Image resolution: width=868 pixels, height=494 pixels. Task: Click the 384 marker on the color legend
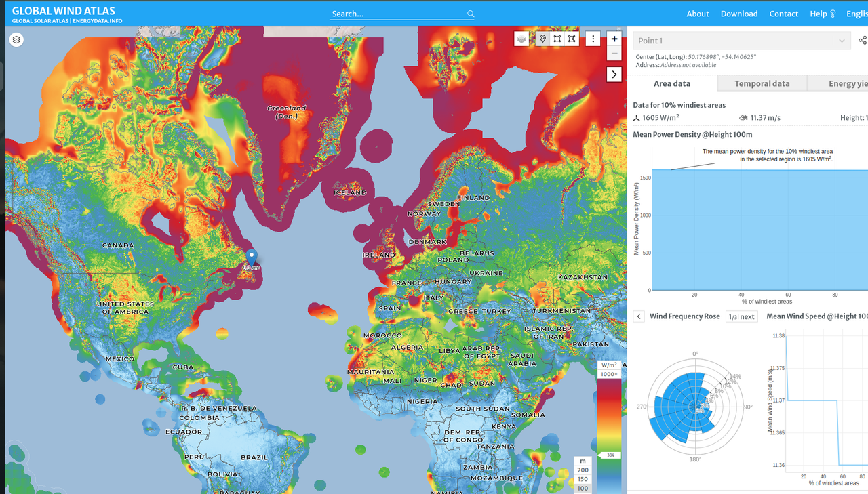tap(610, 455)
